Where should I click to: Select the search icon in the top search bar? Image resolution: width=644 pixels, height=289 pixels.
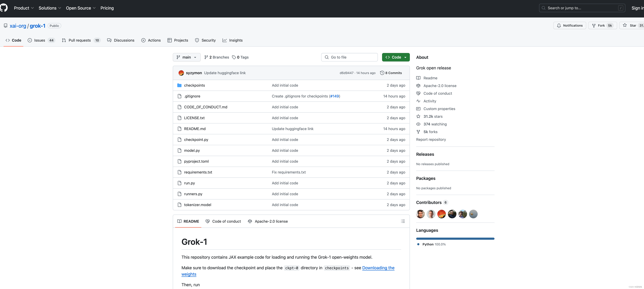coord(543,8)
